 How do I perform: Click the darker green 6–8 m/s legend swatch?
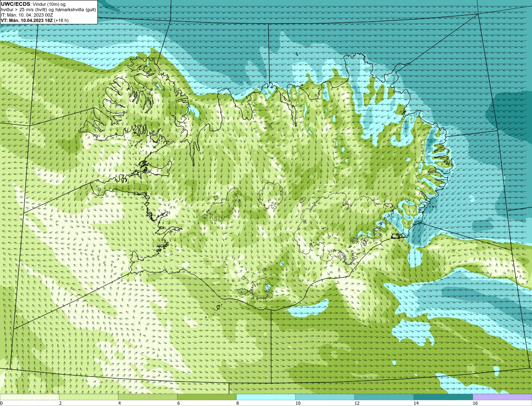coord(207,397)
